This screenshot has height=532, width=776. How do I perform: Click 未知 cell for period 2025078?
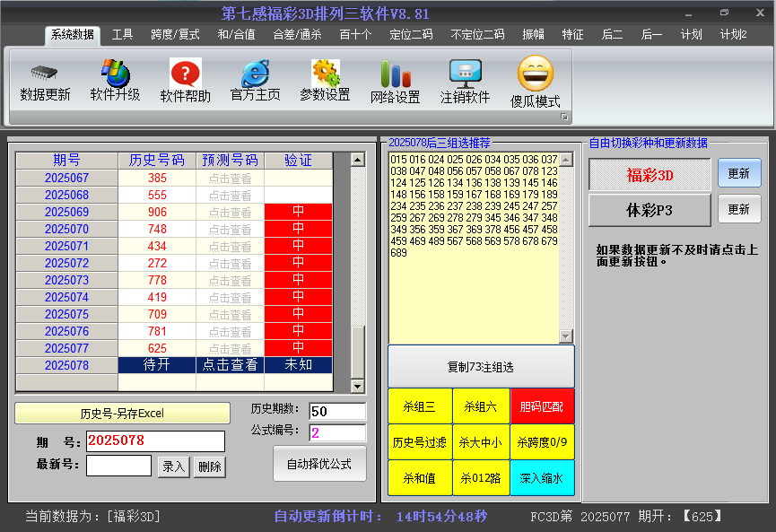pyautogui.click(x=299, y=365)
